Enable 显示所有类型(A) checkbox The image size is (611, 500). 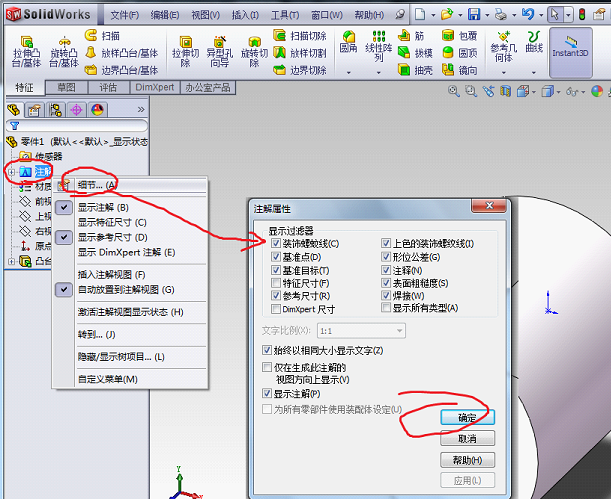tap(386, 308)
